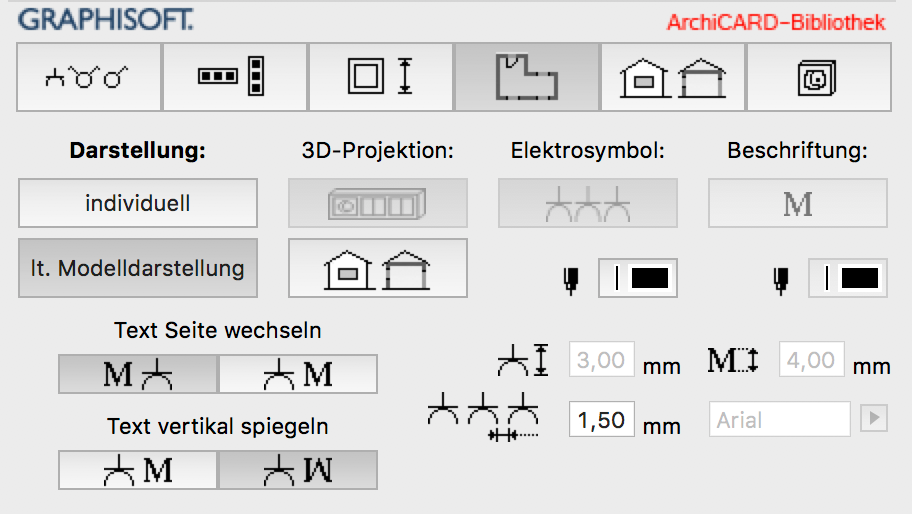
Task: Click the text height field showing 4,00
Action: (x=811, y=360)
